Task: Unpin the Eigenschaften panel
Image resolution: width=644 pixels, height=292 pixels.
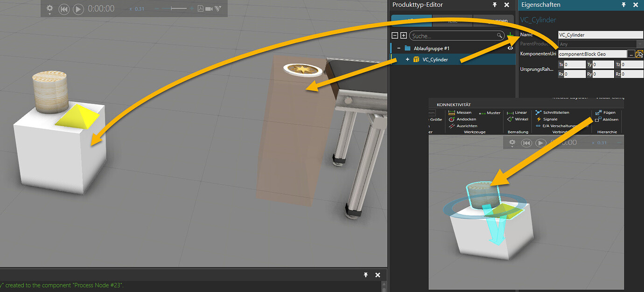Action: (624, 5)
